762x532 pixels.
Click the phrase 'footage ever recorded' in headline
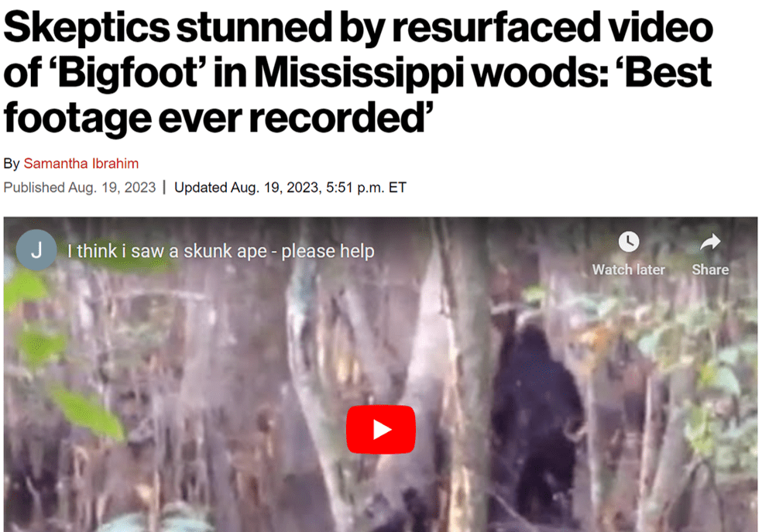[x=214, y=118]
